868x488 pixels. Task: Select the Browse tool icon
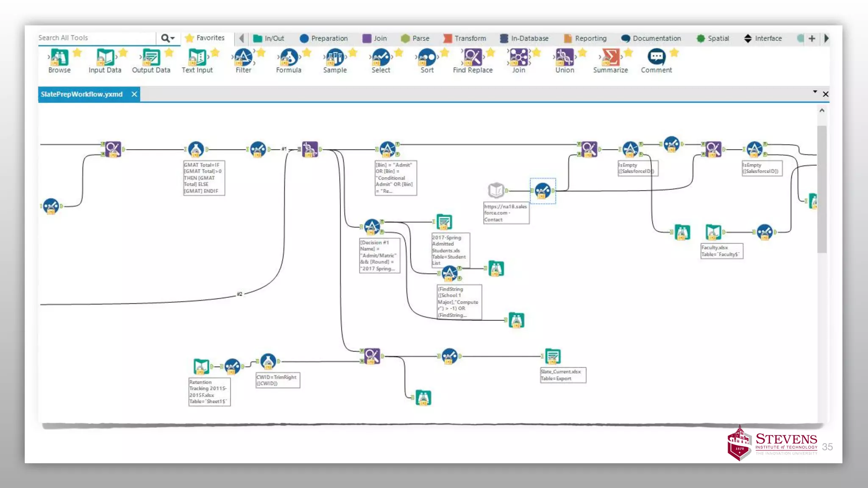[x=59, y=57]
